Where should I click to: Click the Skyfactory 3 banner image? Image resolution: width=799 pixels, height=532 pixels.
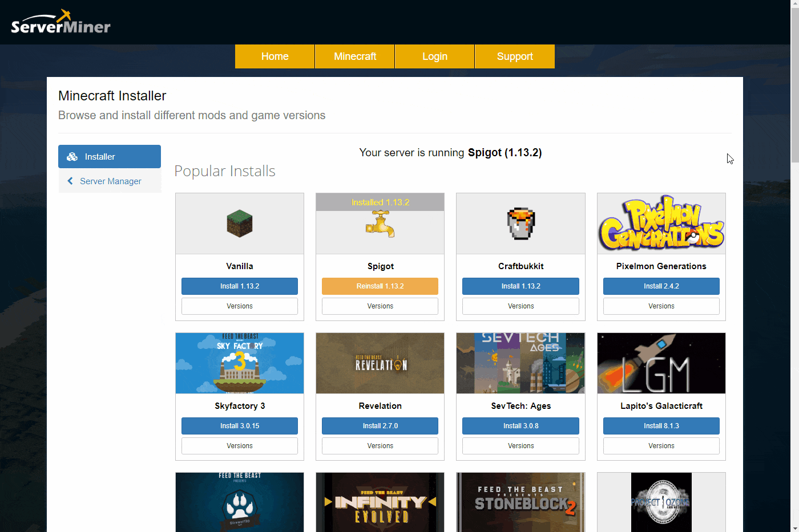click(240, 363)
